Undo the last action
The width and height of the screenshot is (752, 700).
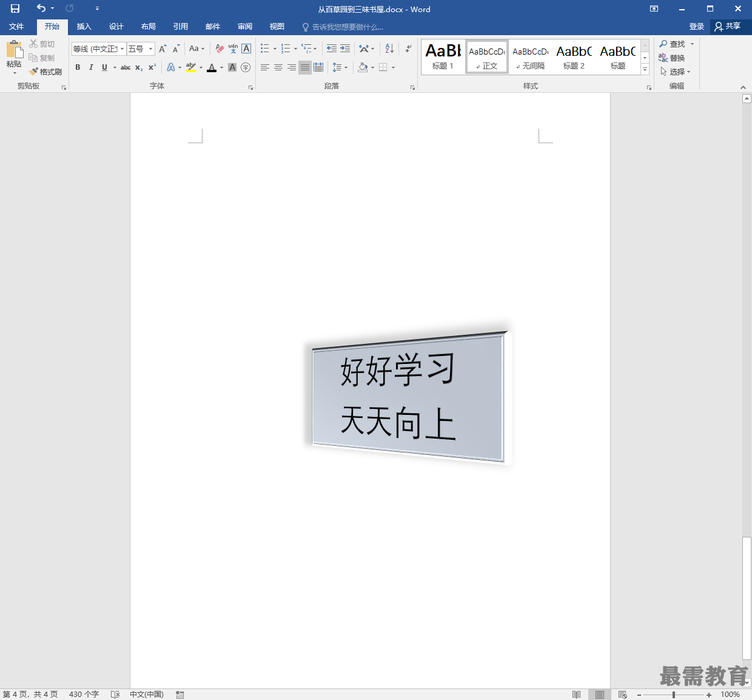click(41, 8)
